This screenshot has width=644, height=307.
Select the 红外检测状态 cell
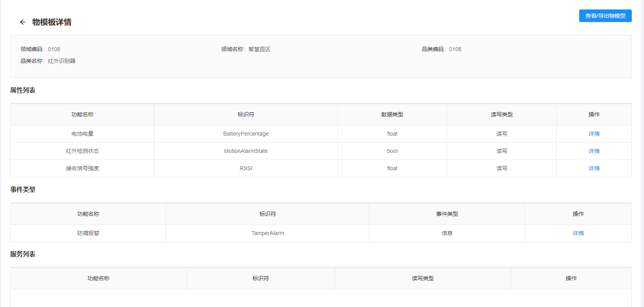[x=83, y=151]
